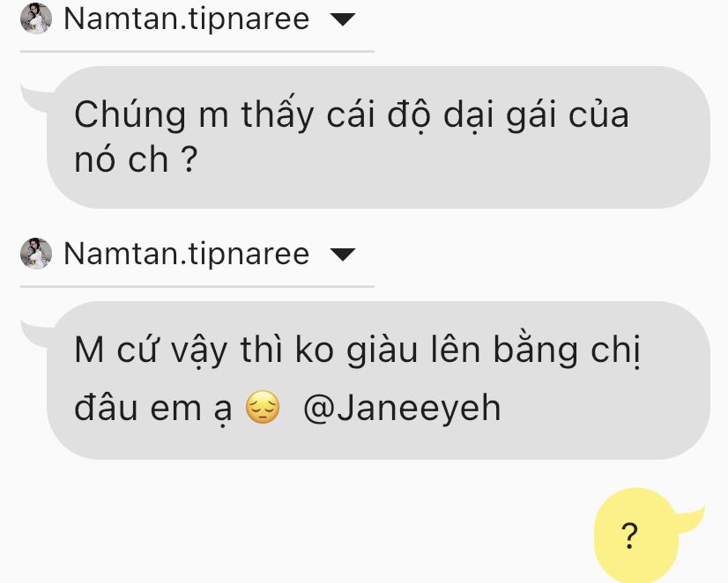Click the pensive face emoji
Screen dimensions: 728x583
coord(263,407)
